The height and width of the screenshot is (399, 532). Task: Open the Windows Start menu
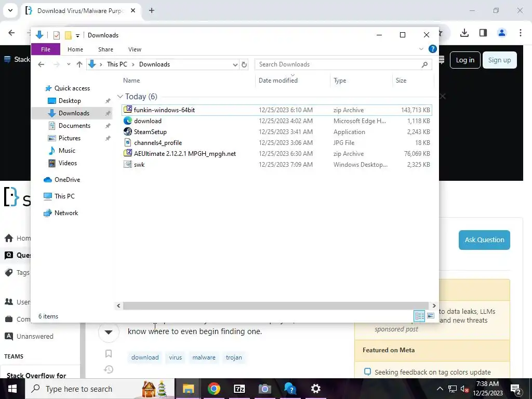click(12, 389)
